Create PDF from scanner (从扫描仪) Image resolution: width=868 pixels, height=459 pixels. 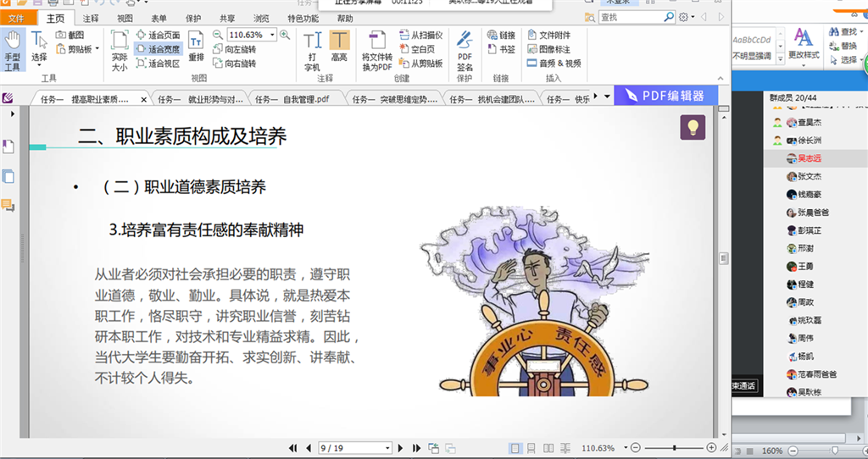point(420,35)
